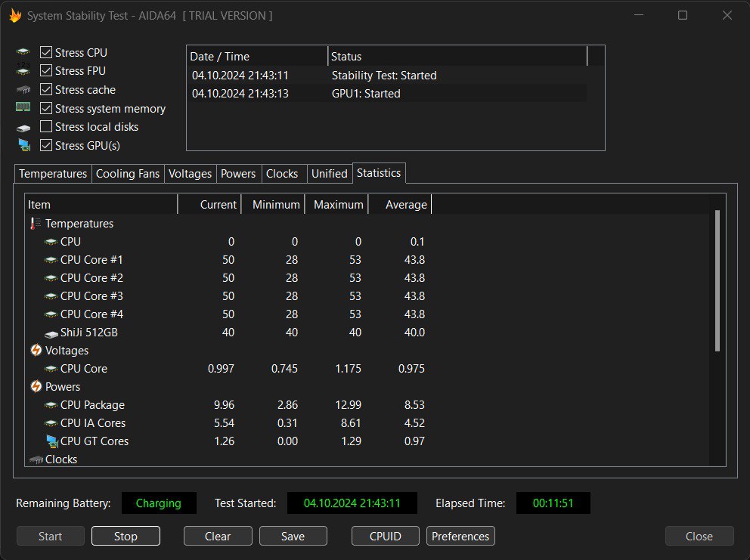The image size is (750, 560).
Task: Click the Current column header
Action: pyautogui.click(x=209, y=205)
